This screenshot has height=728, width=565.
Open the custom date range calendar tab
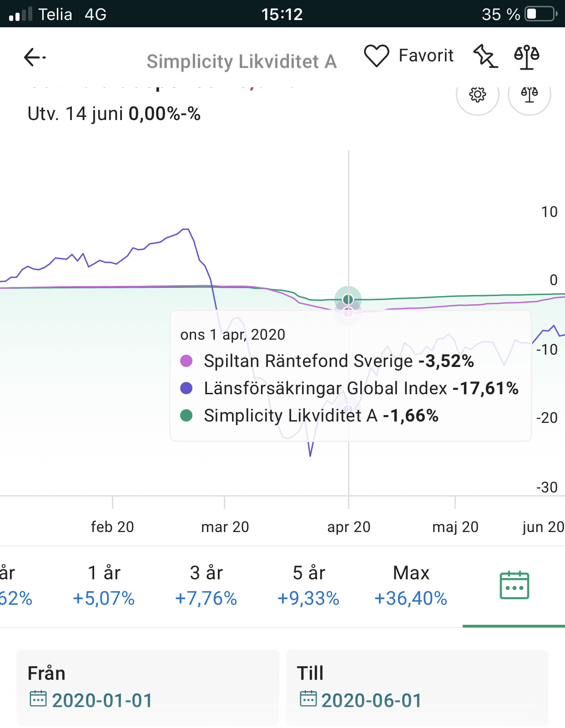point(514,586)
